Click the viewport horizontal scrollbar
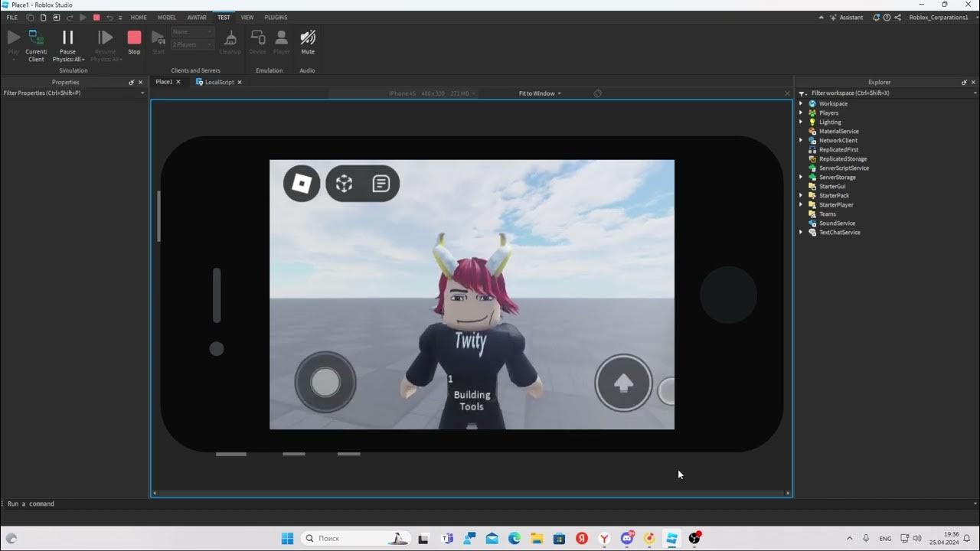Screen dimensions: 980x551 (x=471, y=493)
